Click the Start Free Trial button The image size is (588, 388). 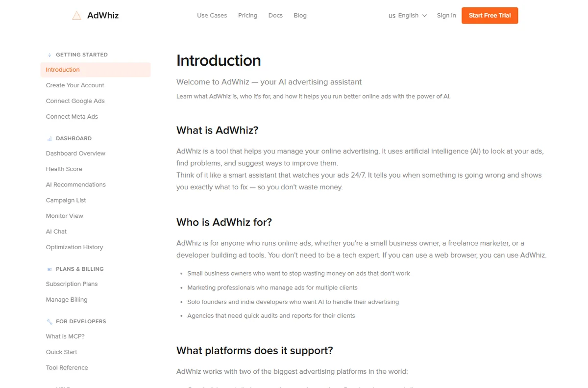490,16
